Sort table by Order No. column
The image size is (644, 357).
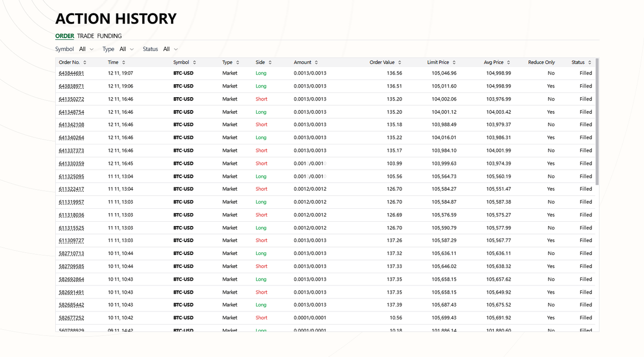(x=72, y=62)
